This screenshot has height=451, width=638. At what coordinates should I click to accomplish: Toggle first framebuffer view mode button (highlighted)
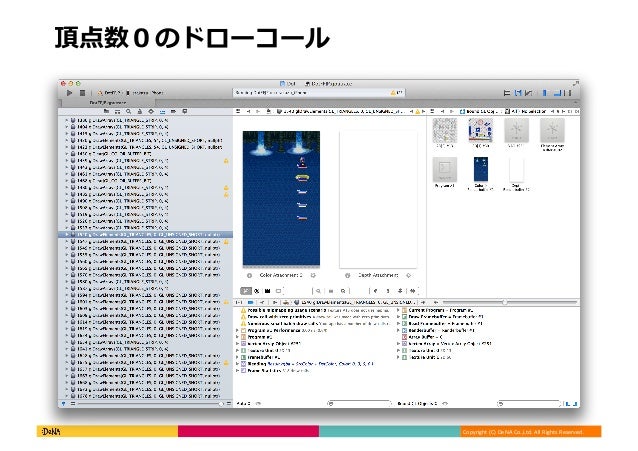click(246, 291)
